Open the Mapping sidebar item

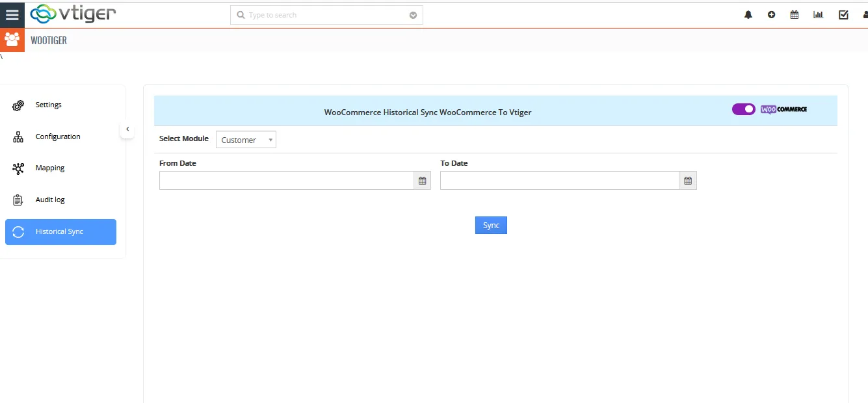[x=49, y=168]
